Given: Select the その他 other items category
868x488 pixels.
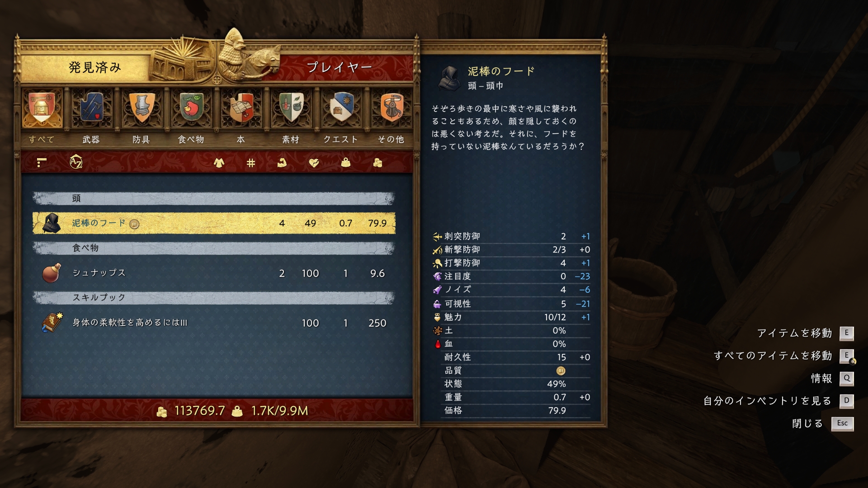Looking at the screenshot, I should click(391, 108).
